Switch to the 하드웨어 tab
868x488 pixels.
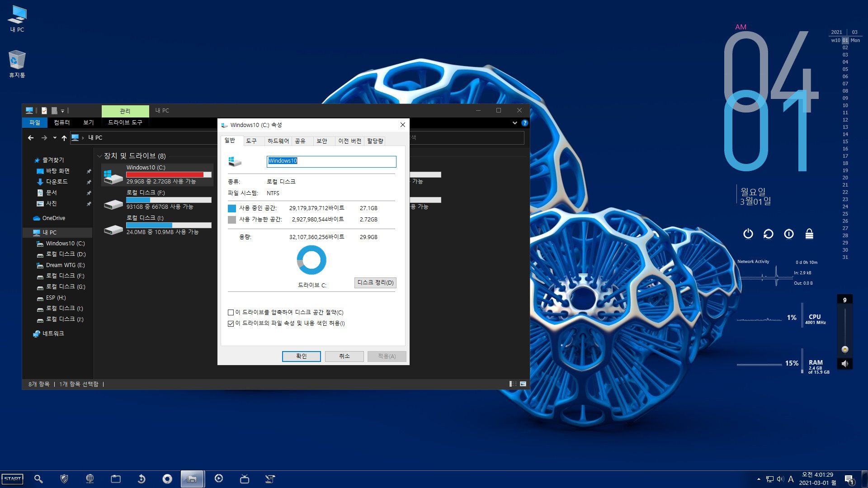pos(278,141)
